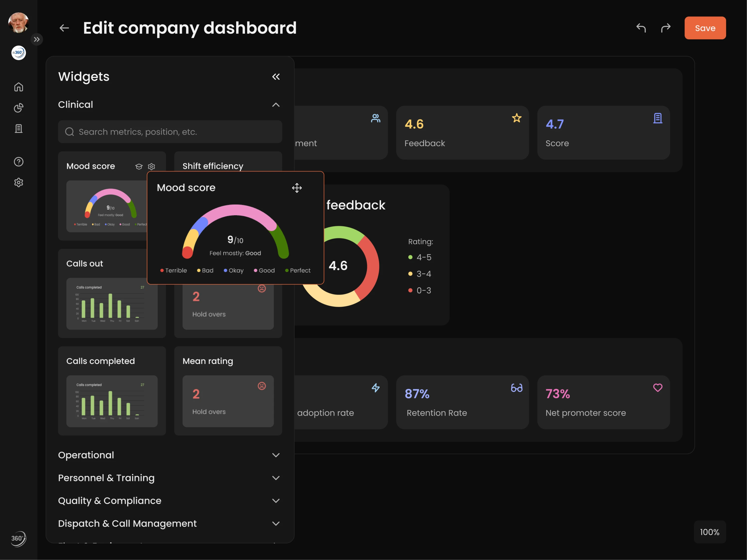Select the Calls completed widget
Screen dimensions: 747x560
(x=112, y=390)
